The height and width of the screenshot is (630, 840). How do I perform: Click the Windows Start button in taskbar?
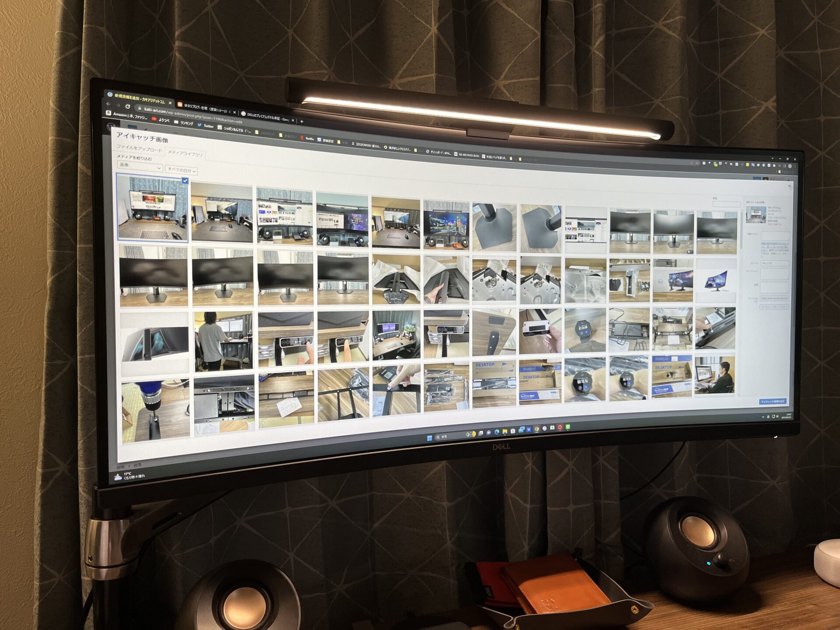pyautogui.click(x=429, y=437)
